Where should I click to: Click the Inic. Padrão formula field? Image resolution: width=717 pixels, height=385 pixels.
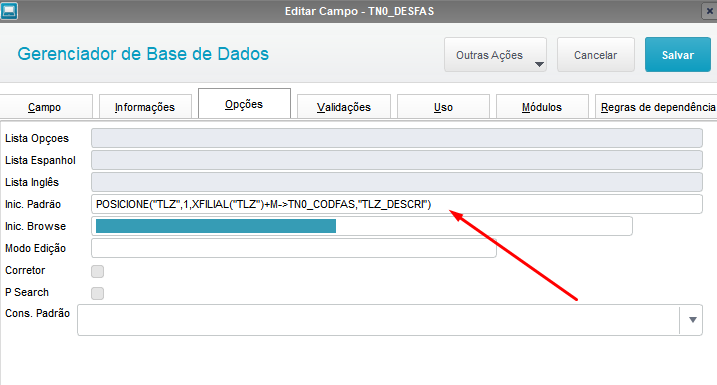coord(396,204)
